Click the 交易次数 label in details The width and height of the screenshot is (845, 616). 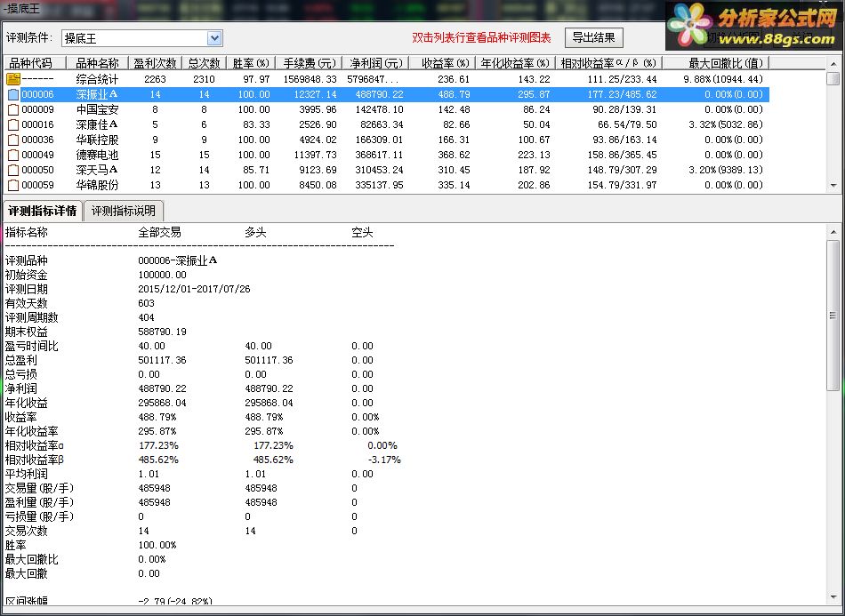[x=27, y=531]
